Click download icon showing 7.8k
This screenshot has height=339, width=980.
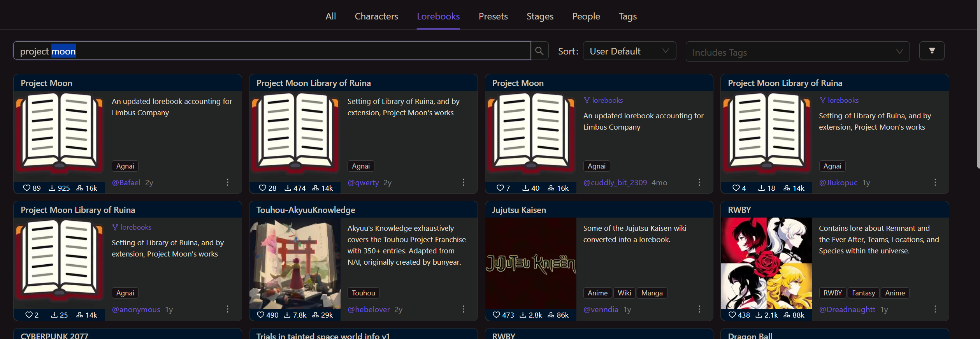pyautogui.click(x=287, y=315)
